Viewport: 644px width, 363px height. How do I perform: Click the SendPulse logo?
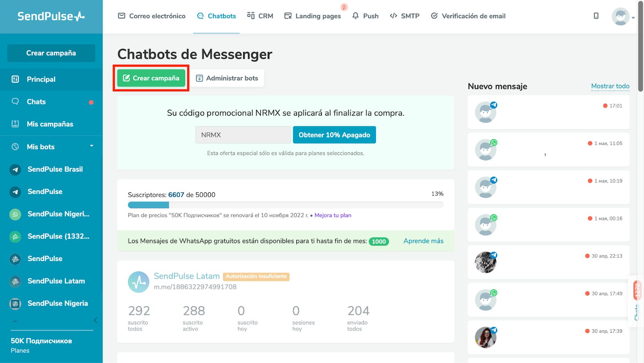tap(51, 16)
